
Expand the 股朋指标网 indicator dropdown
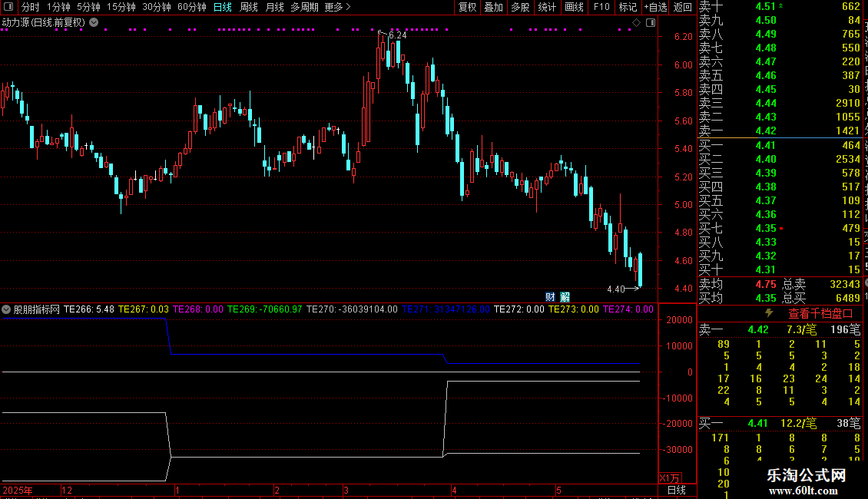pyautogui.click(x=6, y=310)
